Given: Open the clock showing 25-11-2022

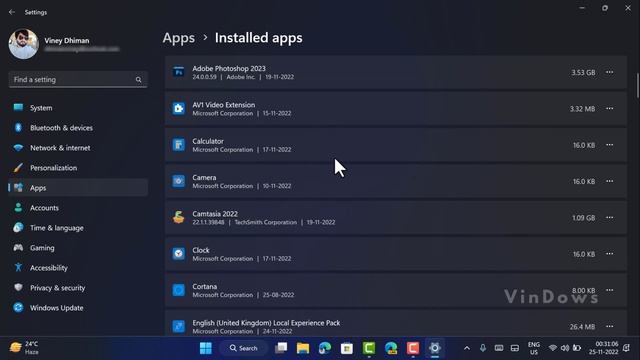Looking at the screenshot, I should coord(604,348).
